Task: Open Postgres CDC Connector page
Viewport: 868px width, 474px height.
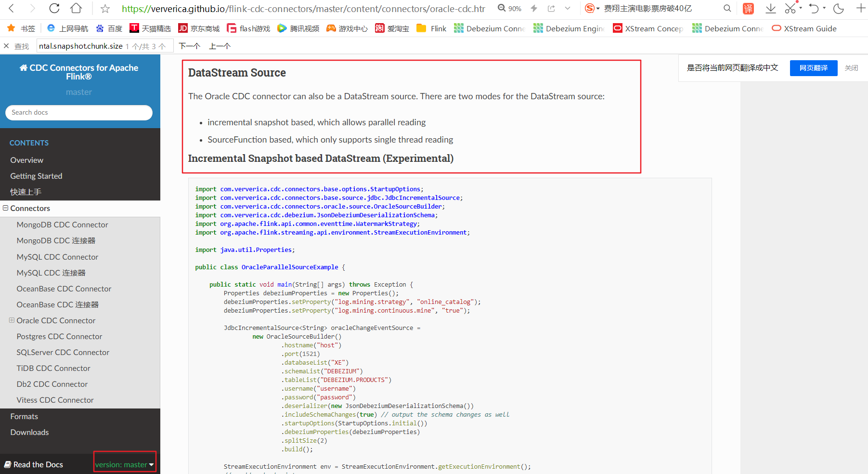Action: point(60,336)
